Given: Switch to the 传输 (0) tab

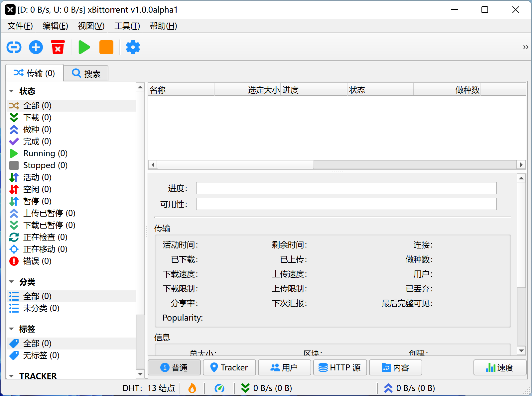Looking at the screenshot, I should 35,73.
